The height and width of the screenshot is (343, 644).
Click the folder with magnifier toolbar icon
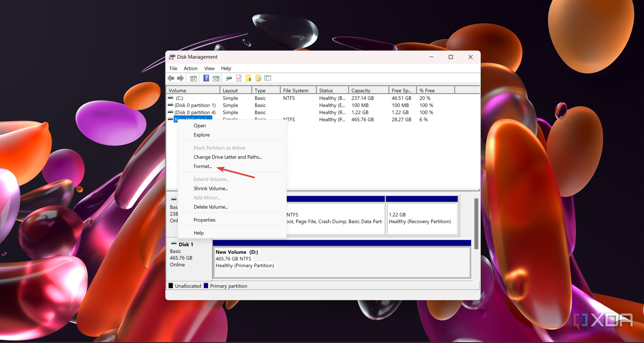[258, 78]
